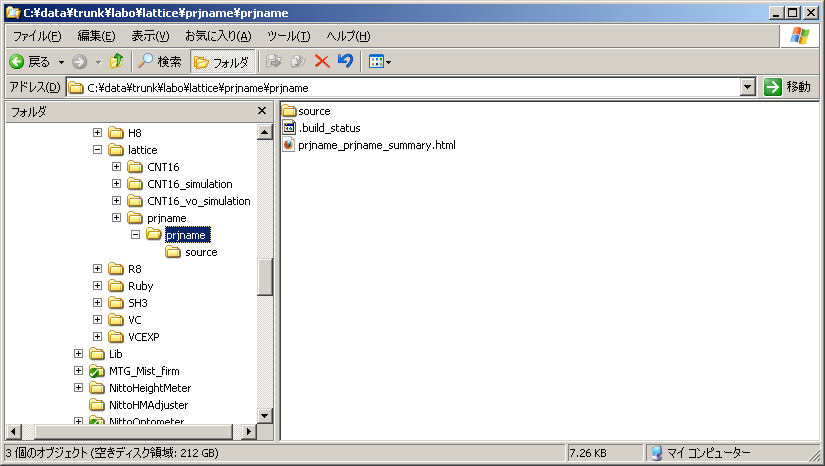Open the ヘルプ(H) menu
This screenshot has width=825, height=466.
pyautogui.click(x=348, y=36)
